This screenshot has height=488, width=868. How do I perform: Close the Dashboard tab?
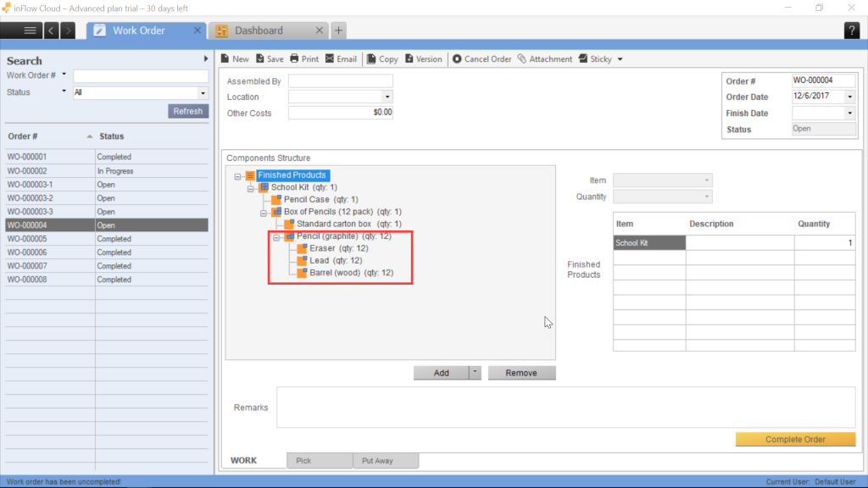point(320,30)
